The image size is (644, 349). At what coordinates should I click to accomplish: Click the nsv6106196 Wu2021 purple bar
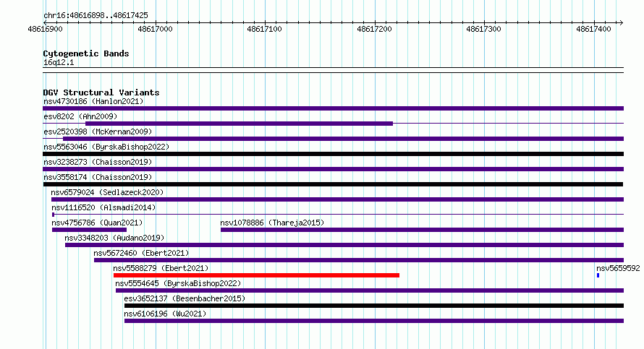(374, 321)
